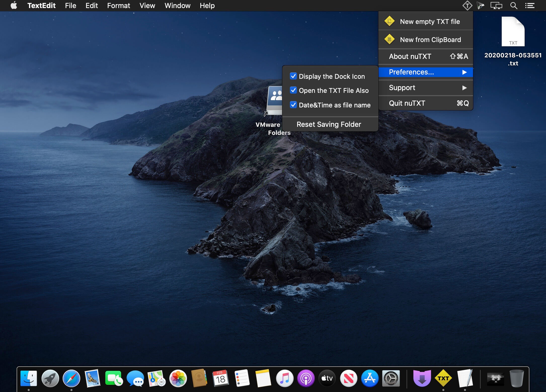546x392 pixels.
Task: Open the Format menu
Action: pyautogui.click(x=119, y=6)
